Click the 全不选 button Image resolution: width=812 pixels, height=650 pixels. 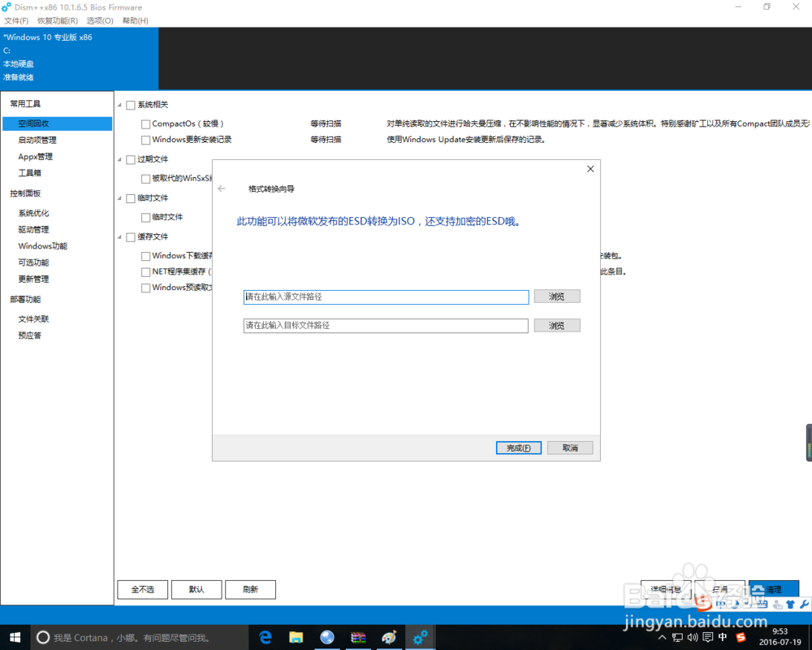[143, 589]
